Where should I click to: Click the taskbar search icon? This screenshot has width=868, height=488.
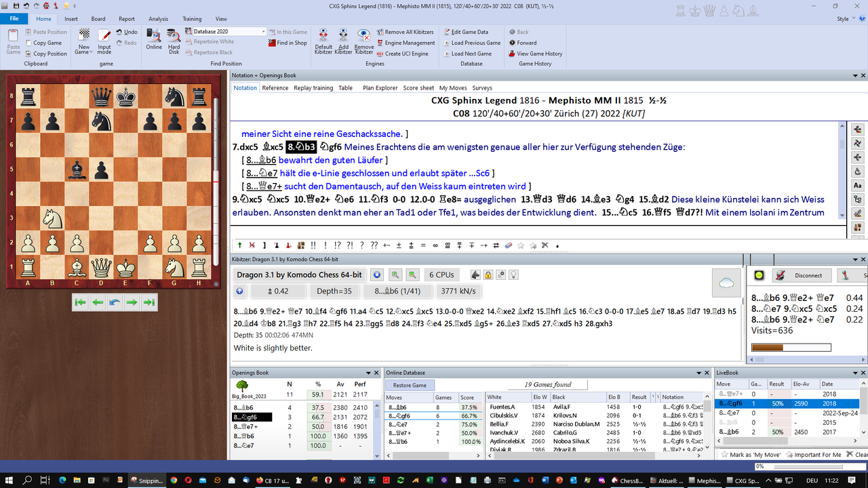click(x=28, y=480)
